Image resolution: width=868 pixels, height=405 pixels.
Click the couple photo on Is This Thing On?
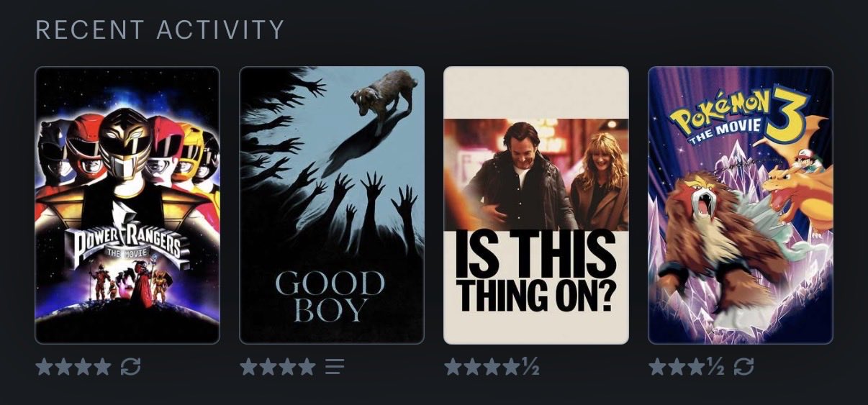click(x=536, y=175)
